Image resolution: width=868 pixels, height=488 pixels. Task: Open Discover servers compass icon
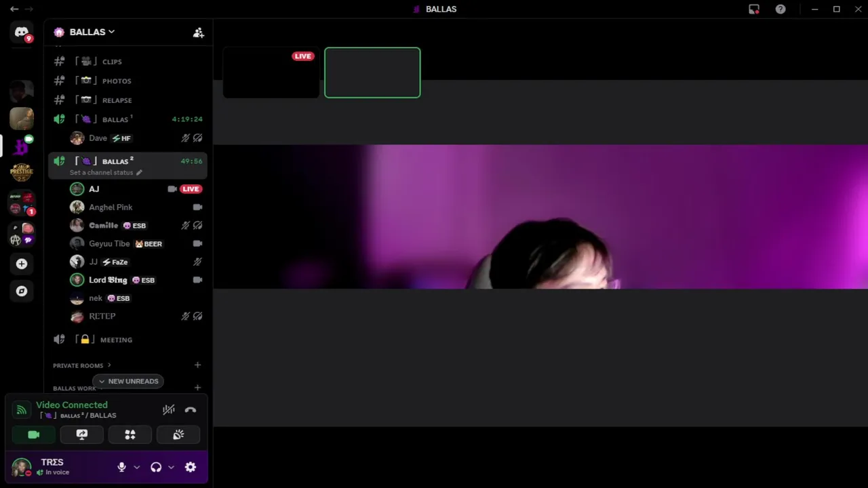[x=22, y=291]
